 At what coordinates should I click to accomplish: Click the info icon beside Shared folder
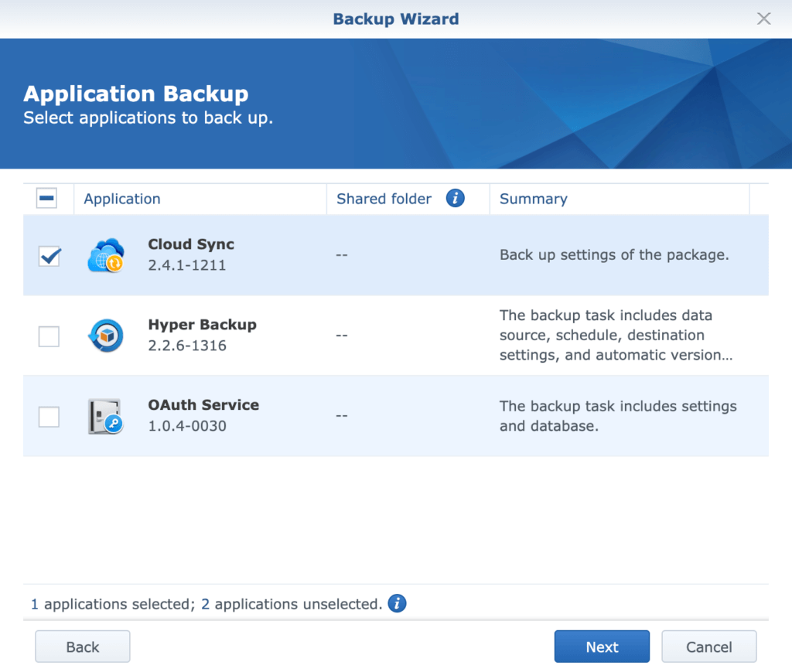456,199
